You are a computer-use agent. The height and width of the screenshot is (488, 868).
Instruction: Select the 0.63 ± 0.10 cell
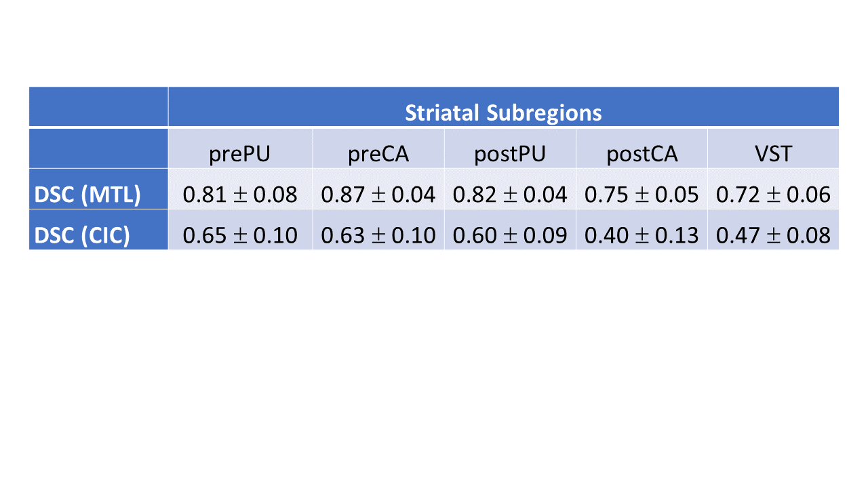pyautogui.click(x=378, y=236)
